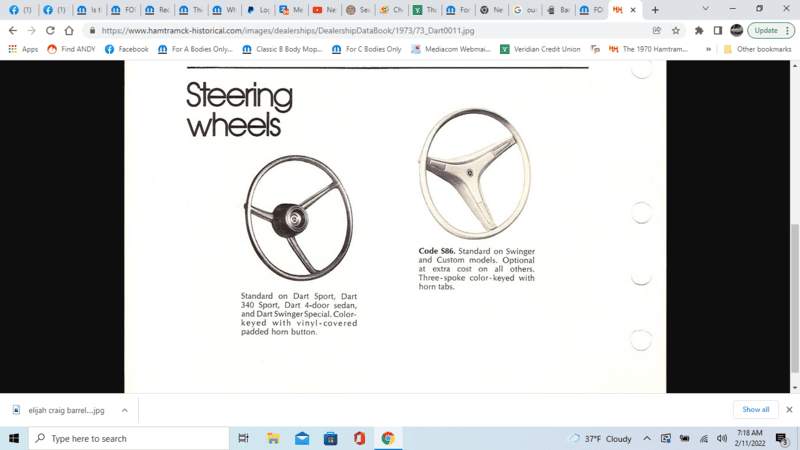
Task: Open the Facebook bookmark
Action: click(126, 48)
